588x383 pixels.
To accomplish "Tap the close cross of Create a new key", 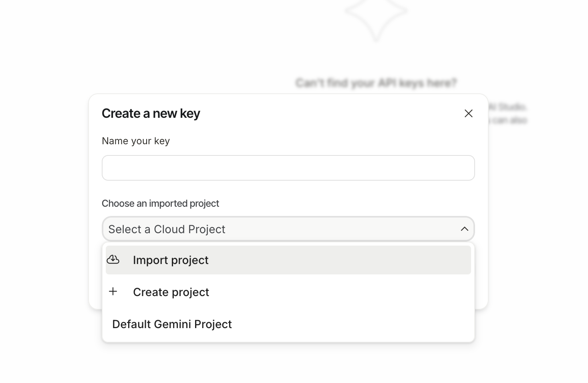I will (468, 113).
